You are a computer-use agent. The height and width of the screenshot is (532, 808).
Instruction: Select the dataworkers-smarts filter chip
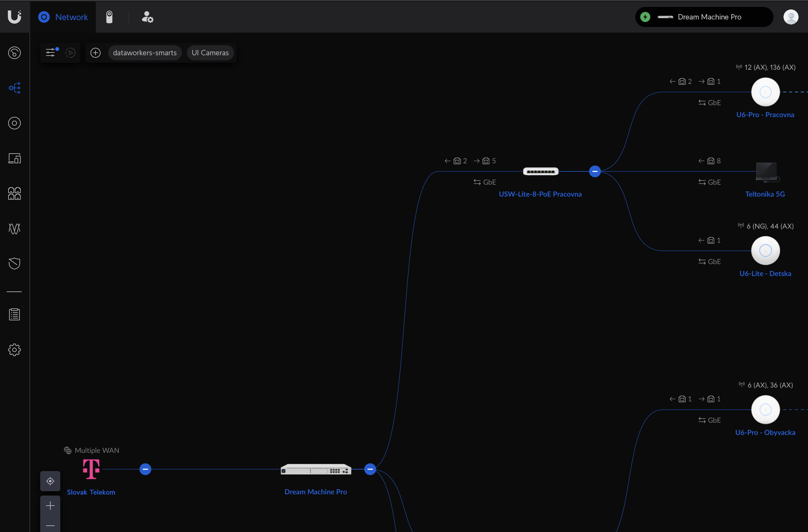pos(145,52)
